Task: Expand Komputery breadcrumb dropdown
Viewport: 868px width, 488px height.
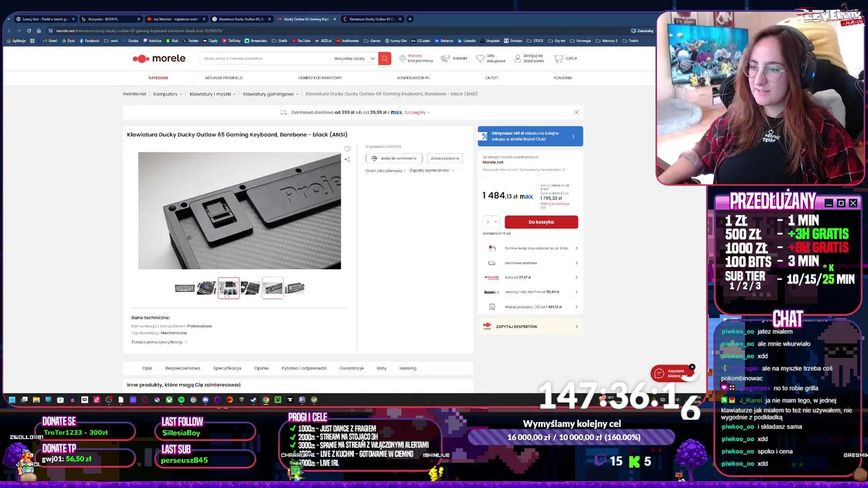Action: point(181,94)
